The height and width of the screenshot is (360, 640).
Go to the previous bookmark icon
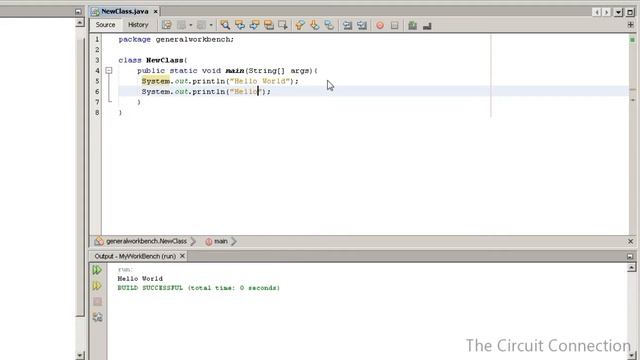(x=300, y=25)
